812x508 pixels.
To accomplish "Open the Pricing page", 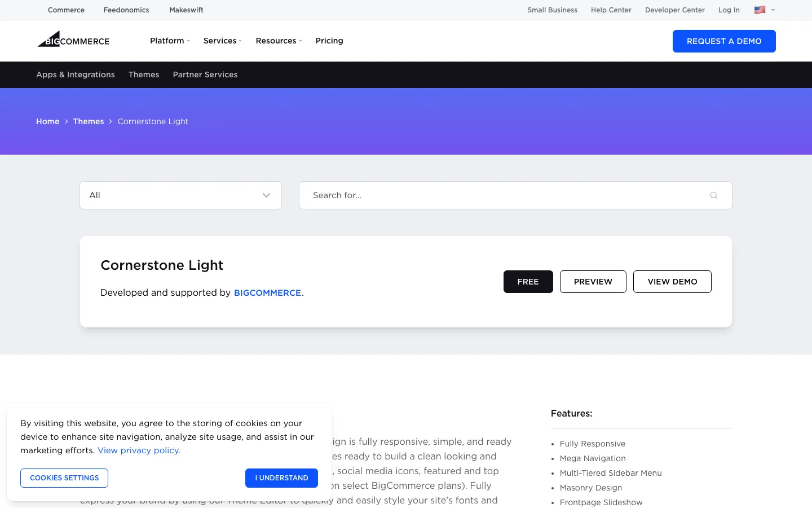I will (x=329, y=41).
